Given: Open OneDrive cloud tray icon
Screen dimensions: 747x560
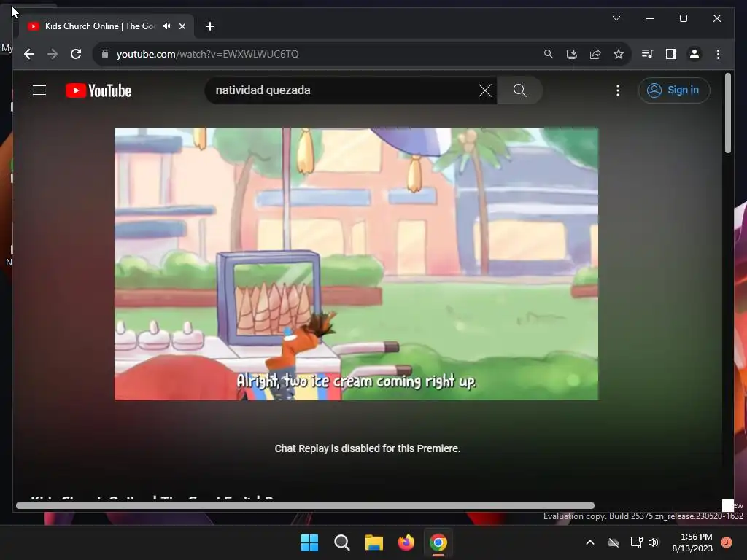Looking at the screenshot, I should [x=614, y=542].
